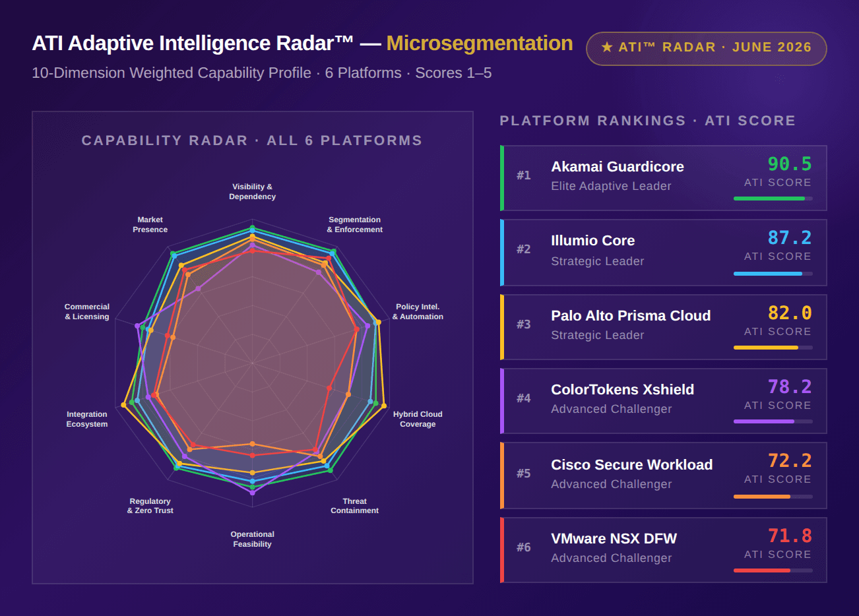Screen dimensions: 859x616
Task: Click the 78.2 ATI score value
Action: click(x=789, y=386)
